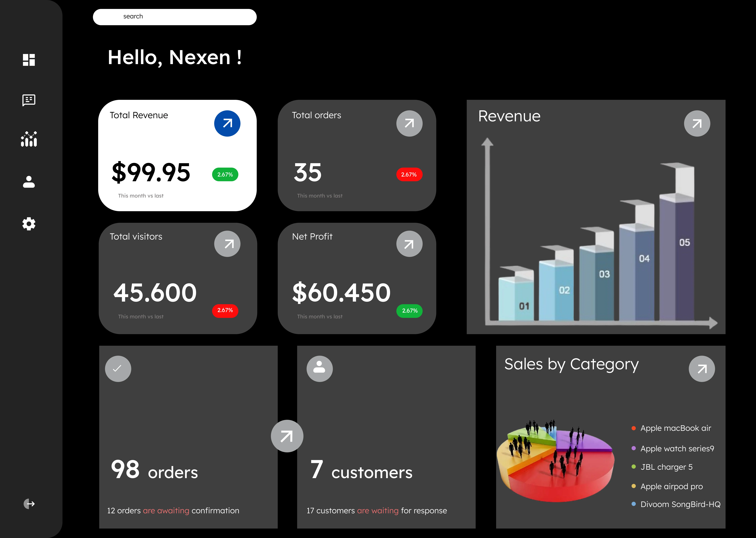Select the Apple macBook air legend dot
756x538 pixels.
pyautogui.click(x=634, y=428)
